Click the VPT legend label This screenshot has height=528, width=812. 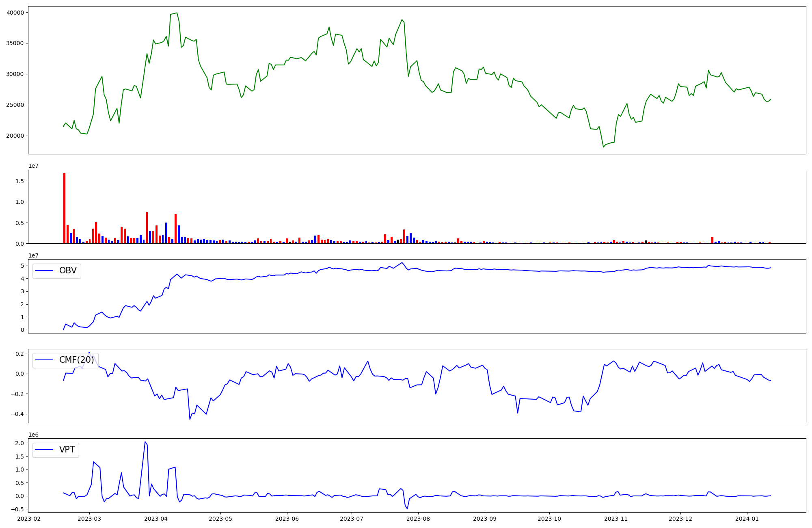point(67,450)
